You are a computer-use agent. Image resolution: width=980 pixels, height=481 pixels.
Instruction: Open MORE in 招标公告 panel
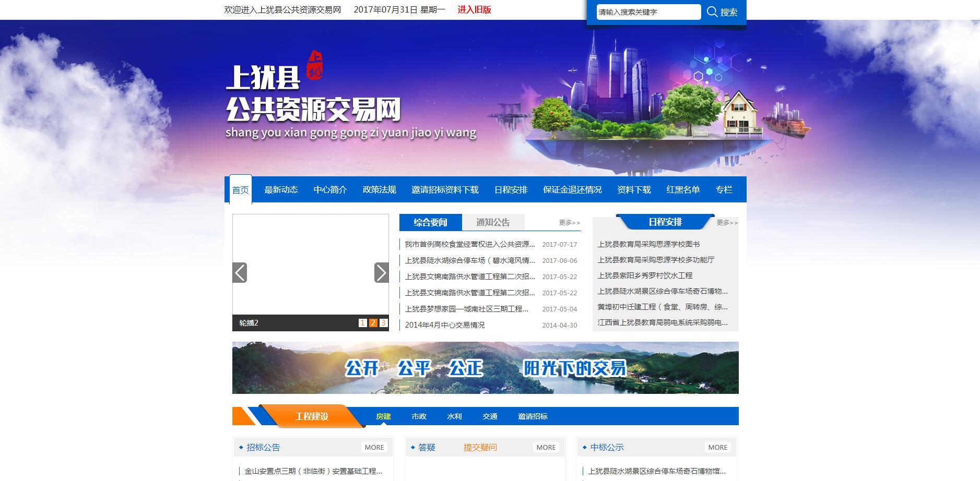[374, 447]
